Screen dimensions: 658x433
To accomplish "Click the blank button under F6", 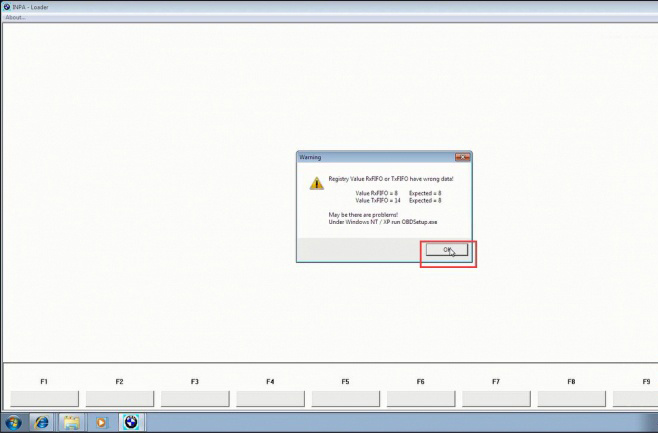I will (421, 399).
